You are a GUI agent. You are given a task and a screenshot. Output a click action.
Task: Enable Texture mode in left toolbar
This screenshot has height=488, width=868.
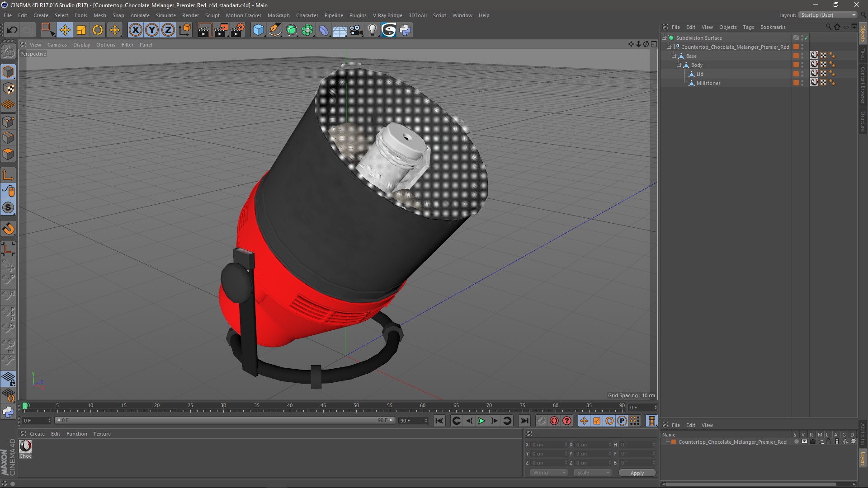(8, 89)
